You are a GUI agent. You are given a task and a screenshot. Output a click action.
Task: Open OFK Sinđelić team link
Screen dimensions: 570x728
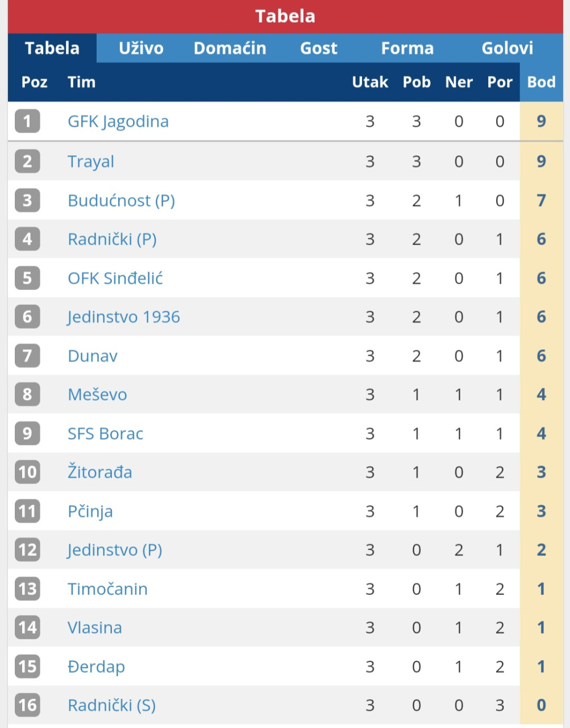[x=115, y=278]
